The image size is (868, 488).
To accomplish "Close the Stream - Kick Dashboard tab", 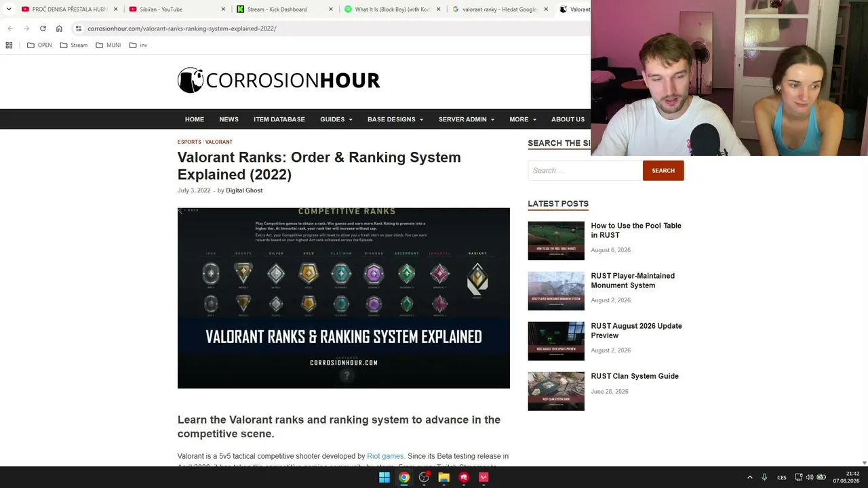I will tap(331, 9).
